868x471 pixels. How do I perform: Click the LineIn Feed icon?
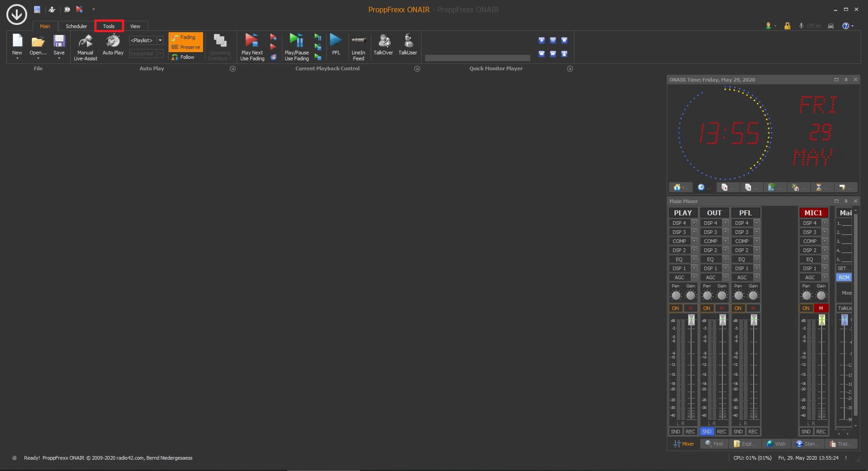click(358, 42)
